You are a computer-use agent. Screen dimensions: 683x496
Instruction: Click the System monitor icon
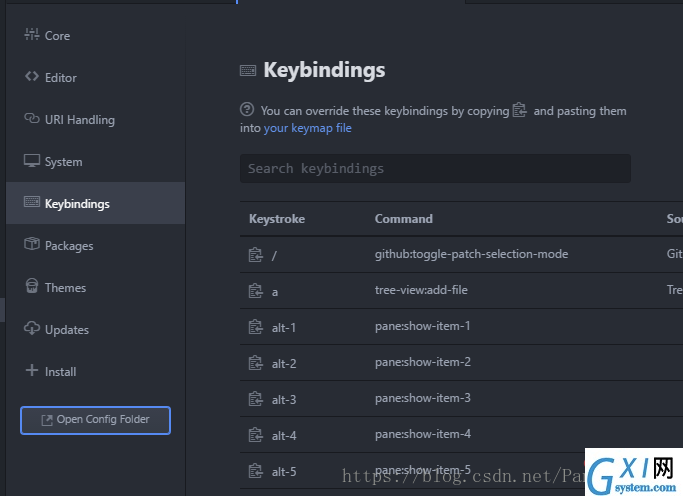tap(32, 161)
